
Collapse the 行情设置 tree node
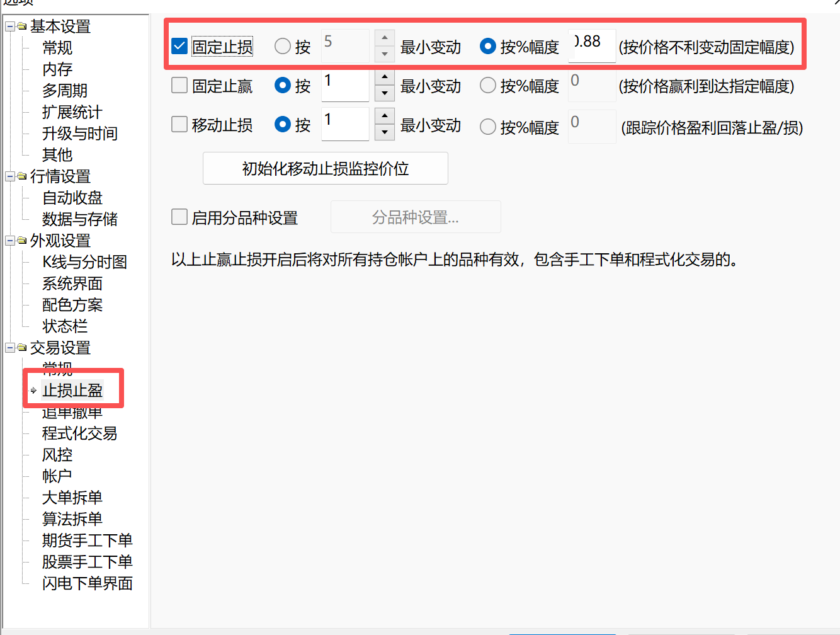[x=10, y=176]
